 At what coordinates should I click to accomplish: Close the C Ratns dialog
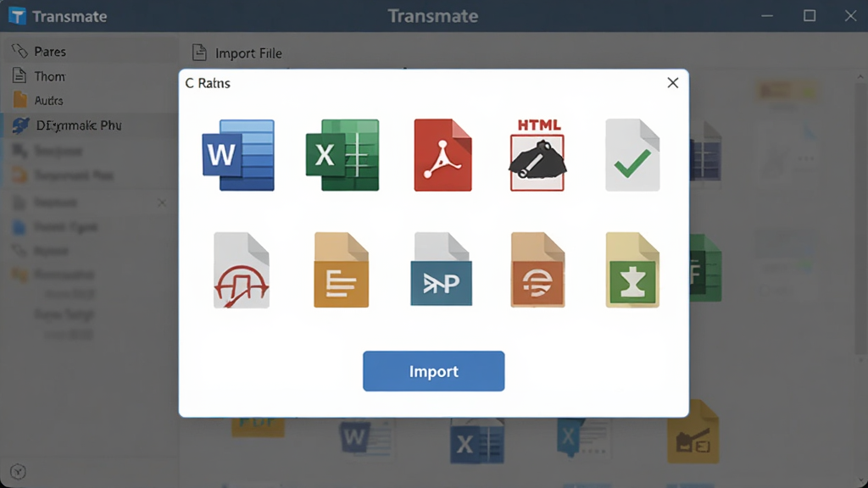672,83
